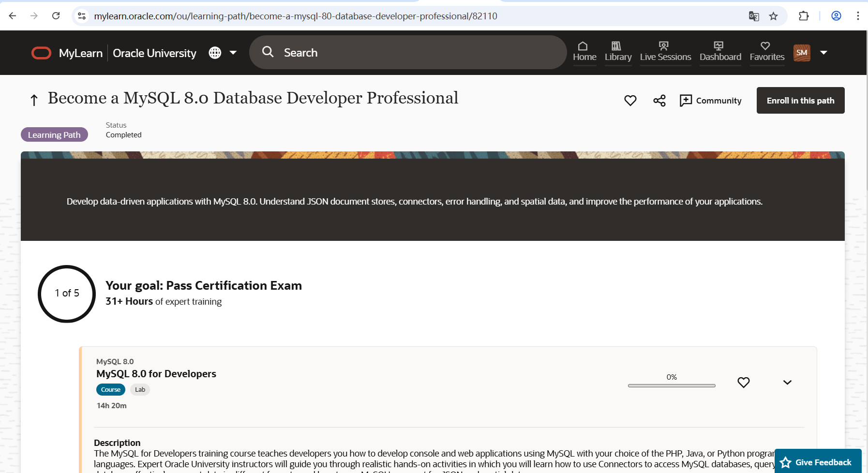Viewport: 868px width, 473px height.
Task: Open Favorites from top navigation
Action: pyautogui.click(x=767, y=52)
